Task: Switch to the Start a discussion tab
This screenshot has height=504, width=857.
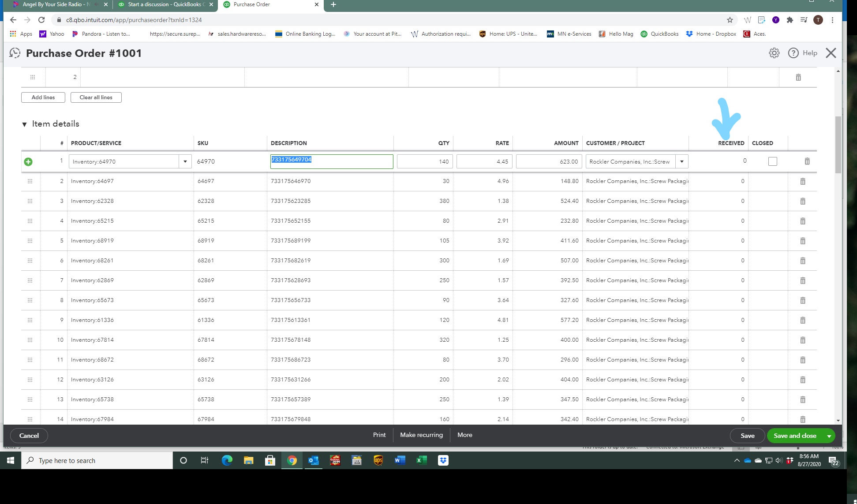Action: (163, 4)
